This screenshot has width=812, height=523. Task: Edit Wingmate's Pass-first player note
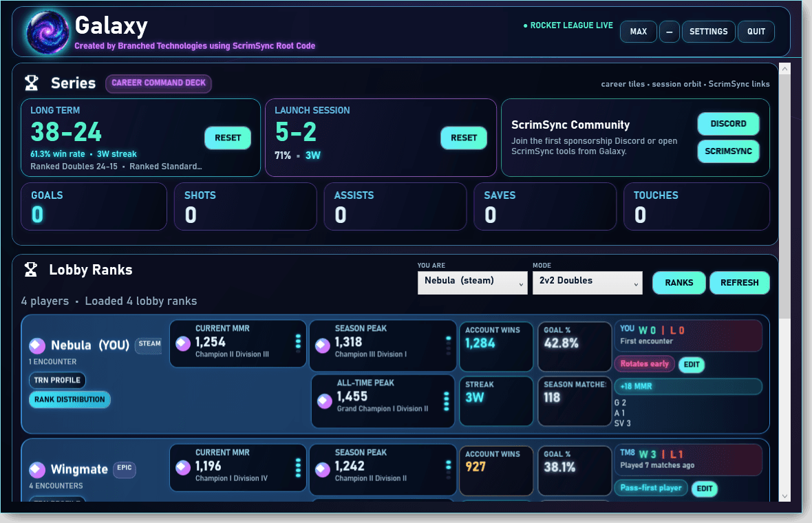704,489
